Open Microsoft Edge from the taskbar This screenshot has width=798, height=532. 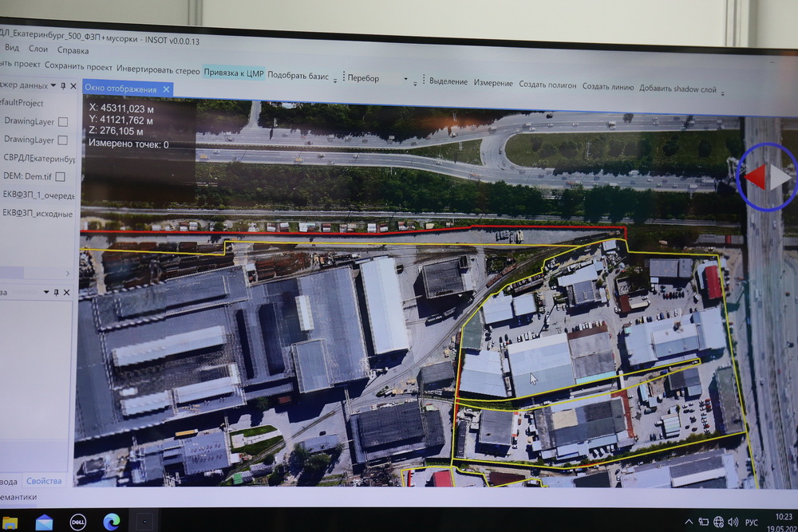pos(111,522)
